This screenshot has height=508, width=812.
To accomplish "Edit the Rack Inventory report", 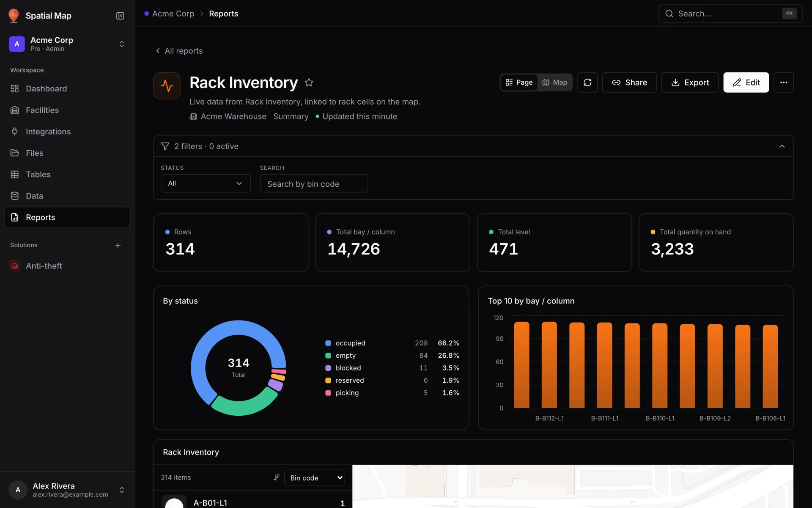I will click(746, 83).
